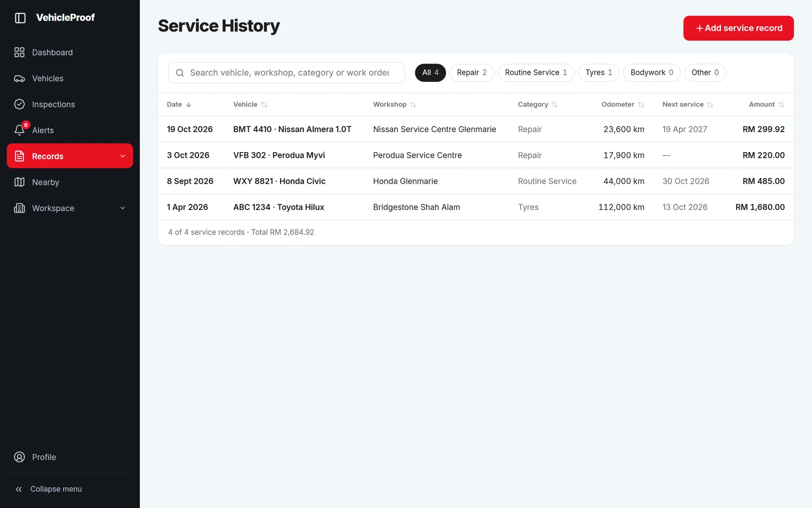Select the ABC 1234 Toyota Hilux row
Screen dimensions: 812x508
[476, 207]
